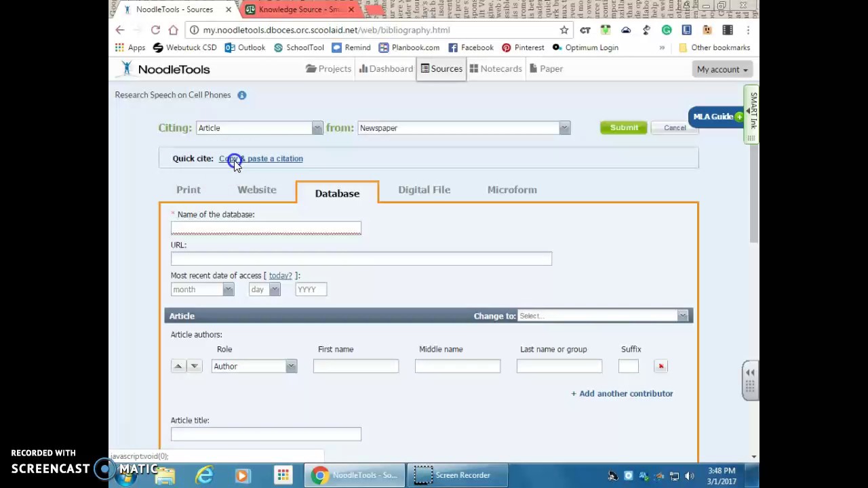Click the green Submit button
Viewport: 868px width, 488px height.
tap(624, 127)
